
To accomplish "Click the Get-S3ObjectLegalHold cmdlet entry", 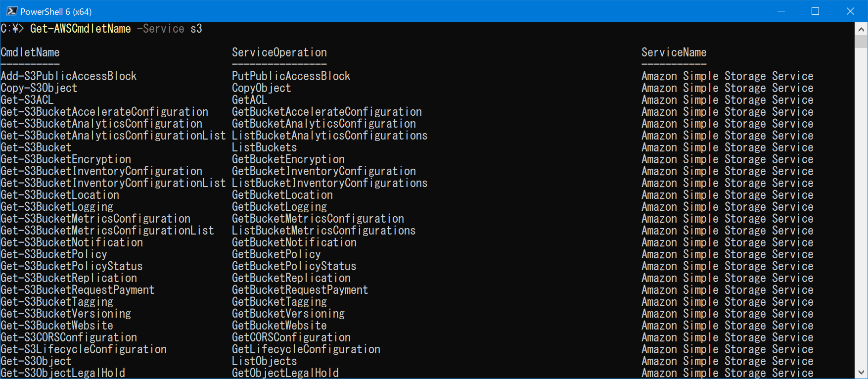I will (x=63, y=373).
